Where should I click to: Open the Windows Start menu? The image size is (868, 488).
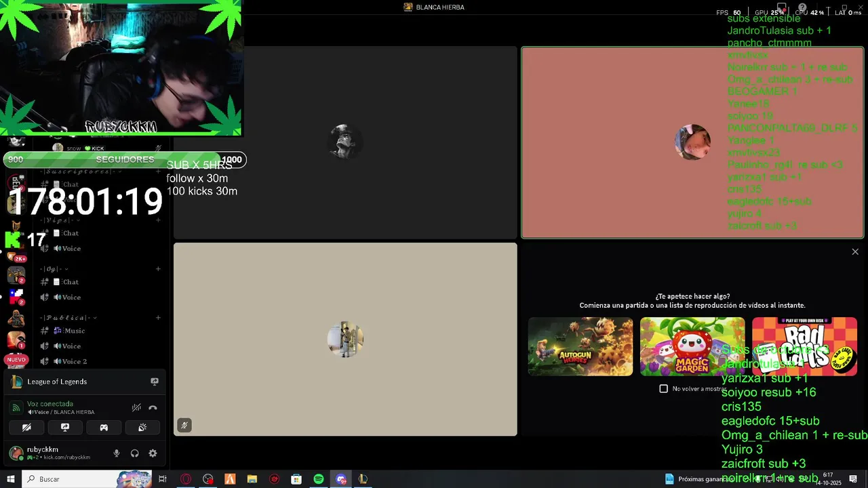point(10,479)
